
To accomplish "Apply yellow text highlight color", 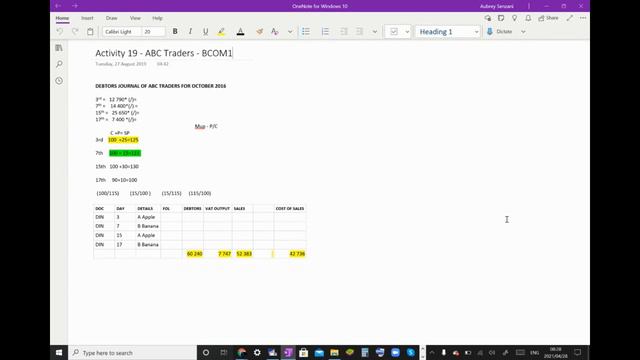I will click(x=221, y=31).
